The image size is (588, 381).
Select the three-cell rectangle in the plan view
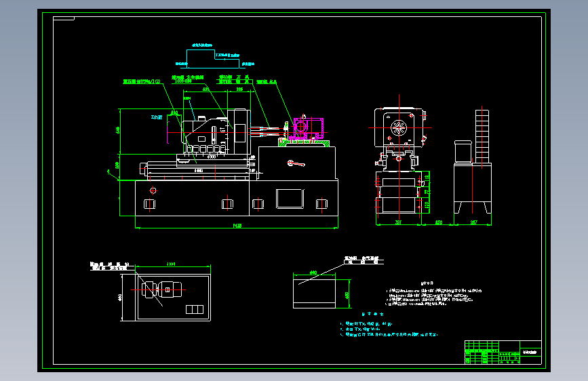(x=195, y=309)
